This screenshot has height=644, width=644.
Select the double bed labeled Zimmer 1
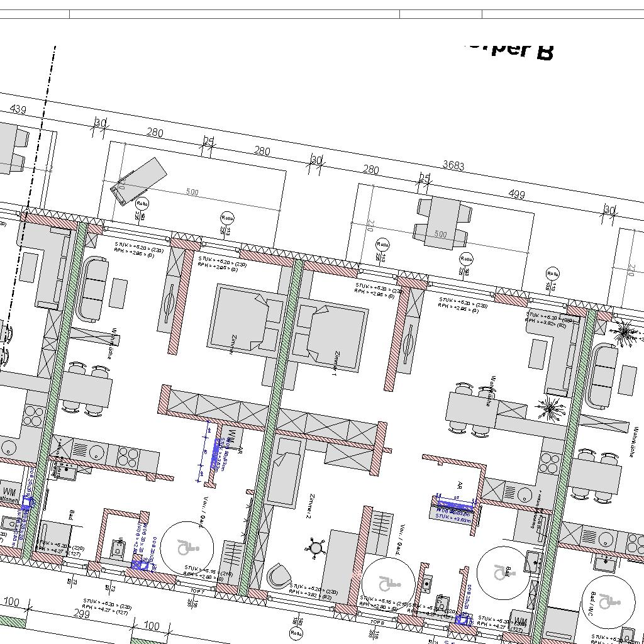pyautogui.click(x=331, y=340)
